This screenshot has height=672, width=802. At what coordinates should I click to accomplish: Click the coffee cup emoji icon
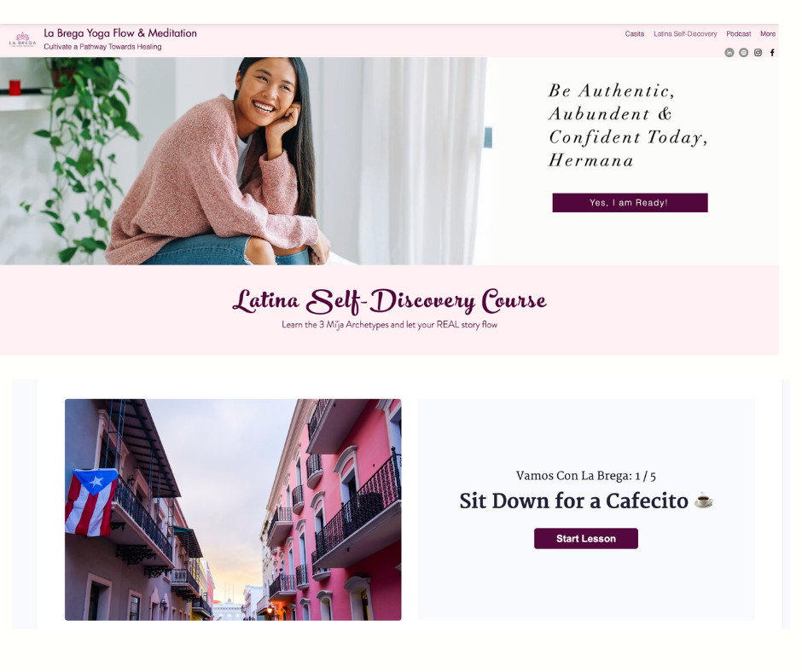tap(704, 500)
